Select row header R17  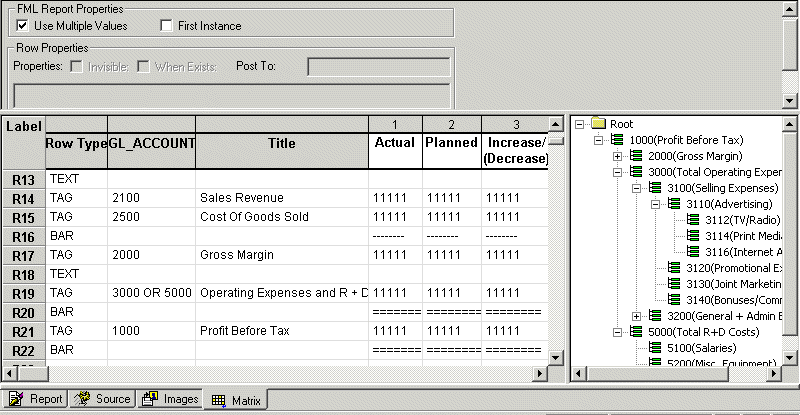23,256
